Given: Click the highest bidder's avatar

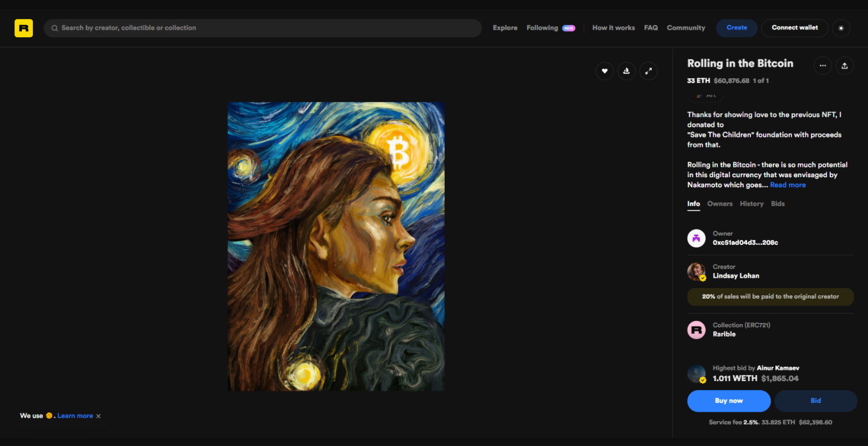Looking at the screenshot, I should (696, 374).
